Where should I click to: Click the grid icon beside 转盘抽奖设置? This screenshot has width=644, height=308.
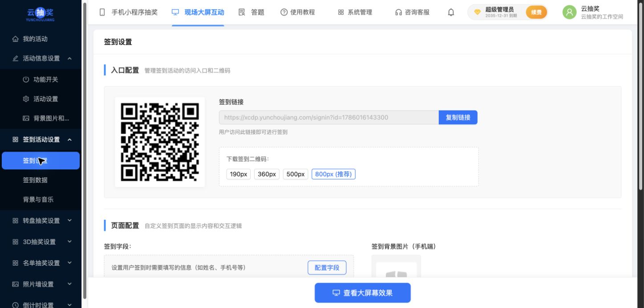tap(16, 221)
